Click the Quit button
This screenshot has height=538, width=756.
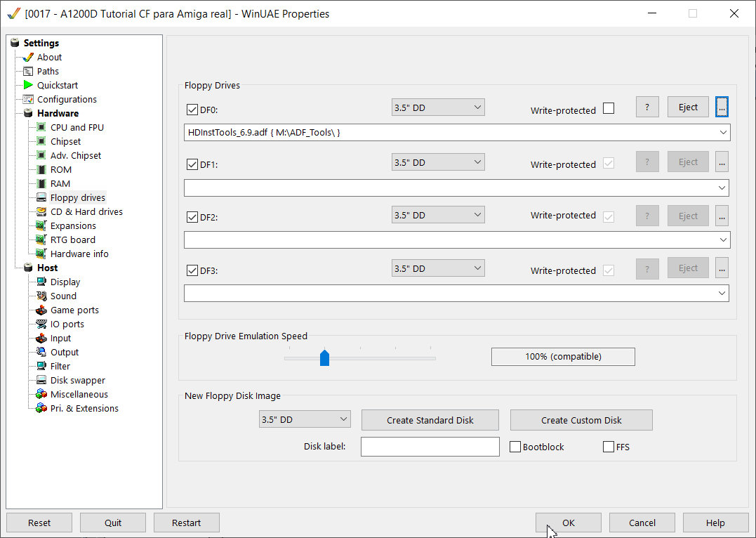click(x=113, y=523)
